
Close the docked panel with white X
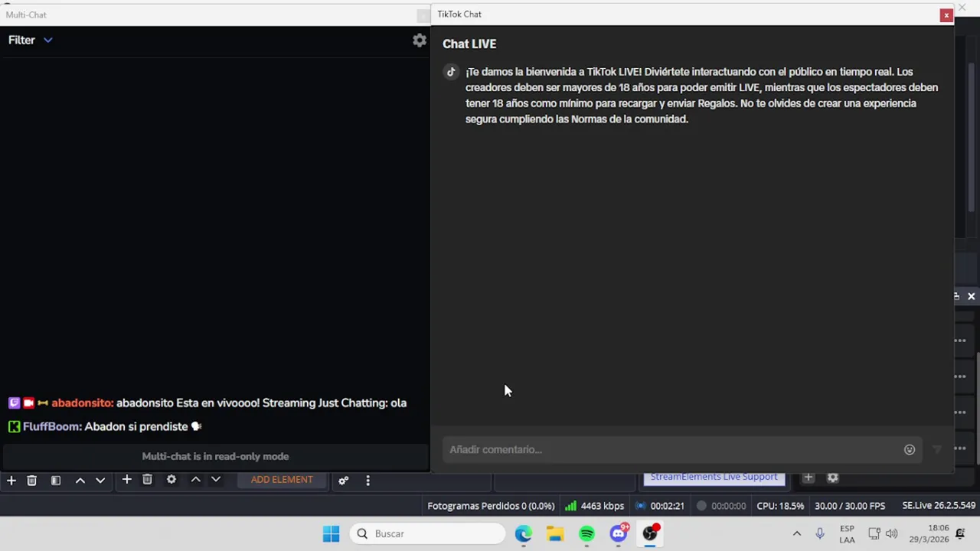point(971,296)
